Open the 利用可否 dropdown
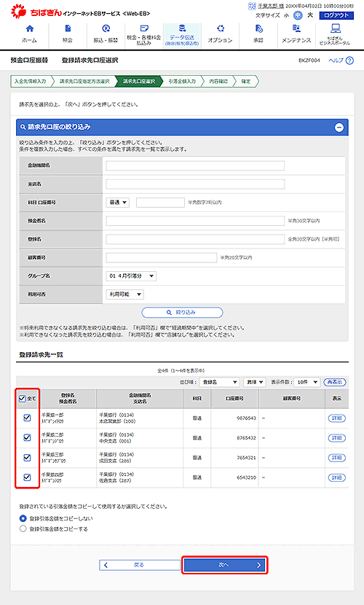Screen dimensions: 364x605 pyautogui.click(x=124, y=294)
